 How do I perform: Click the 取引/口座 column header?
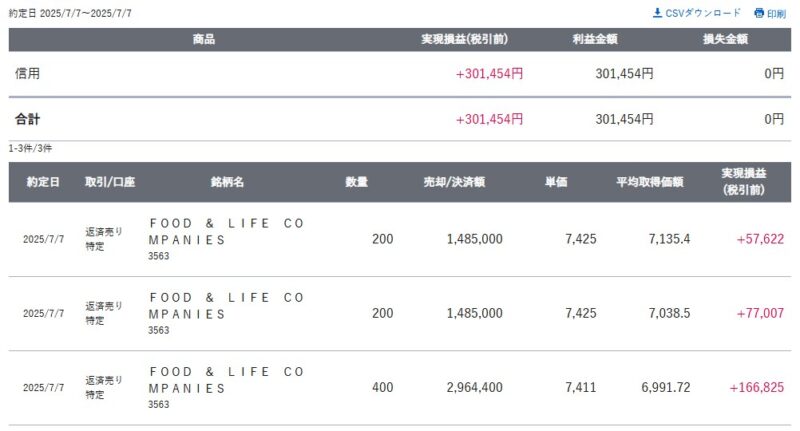pyautogui.click(x=110, y=182)
